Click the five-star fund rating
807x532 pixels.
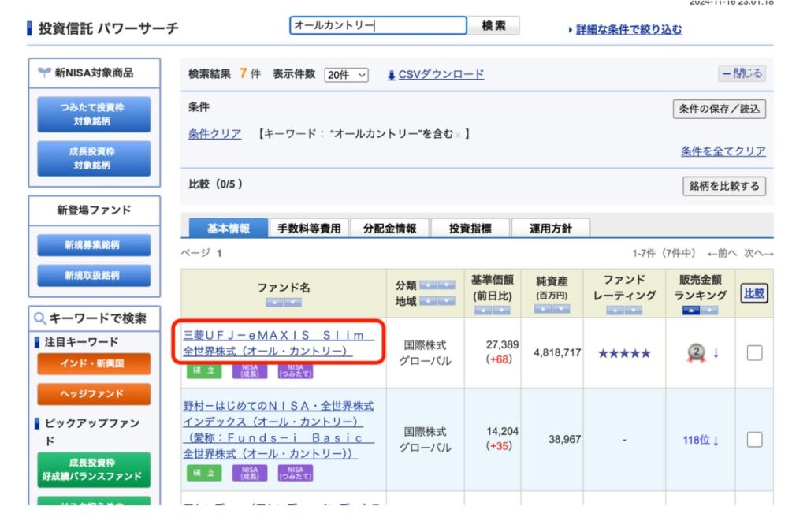point(624,353)
